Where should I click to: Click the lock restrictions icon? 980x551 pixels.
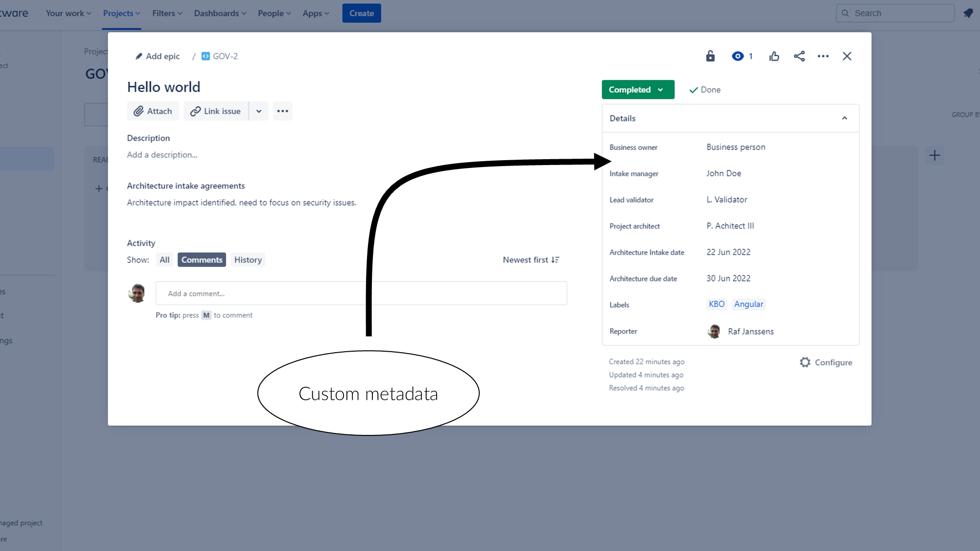click(710, 56)
